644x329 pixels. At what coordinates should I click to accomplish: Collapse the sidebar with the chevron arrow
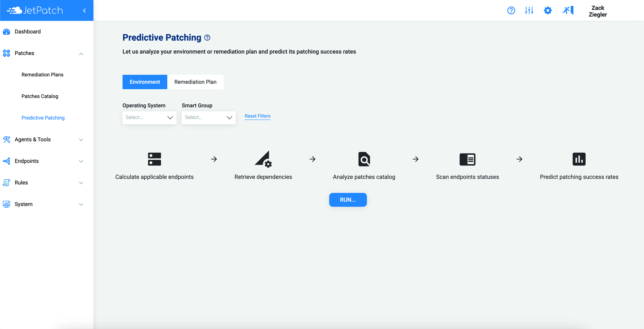point(84,10)
